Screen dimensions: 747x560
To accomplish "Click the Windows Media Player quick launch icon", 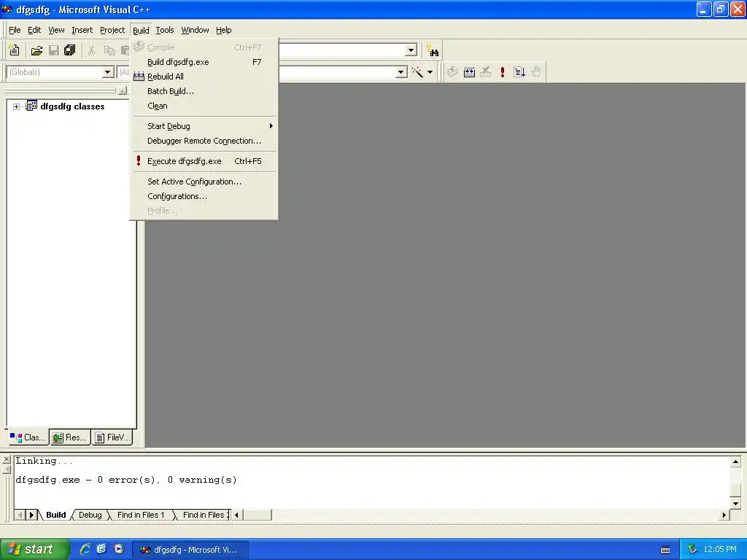I will pyautogui.click(x=119, y=549).
